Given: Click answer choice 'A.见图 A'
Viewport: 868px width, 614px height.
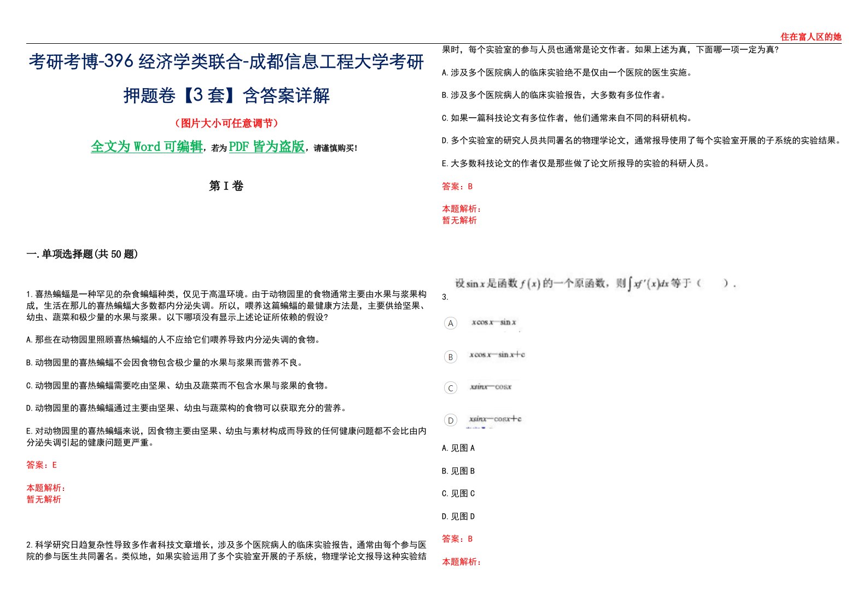Looking at the screenshot, I should coord(458,448).
